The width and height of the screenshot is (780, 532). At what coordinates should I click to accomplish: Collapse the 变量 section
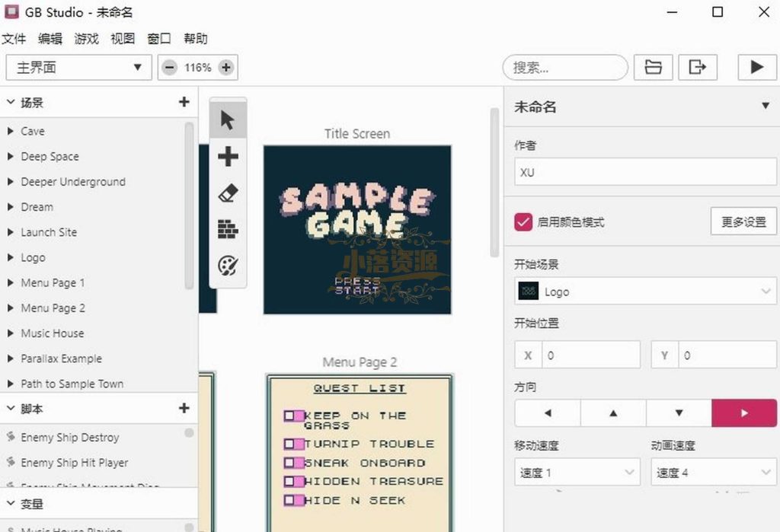(x=11, y=504)
